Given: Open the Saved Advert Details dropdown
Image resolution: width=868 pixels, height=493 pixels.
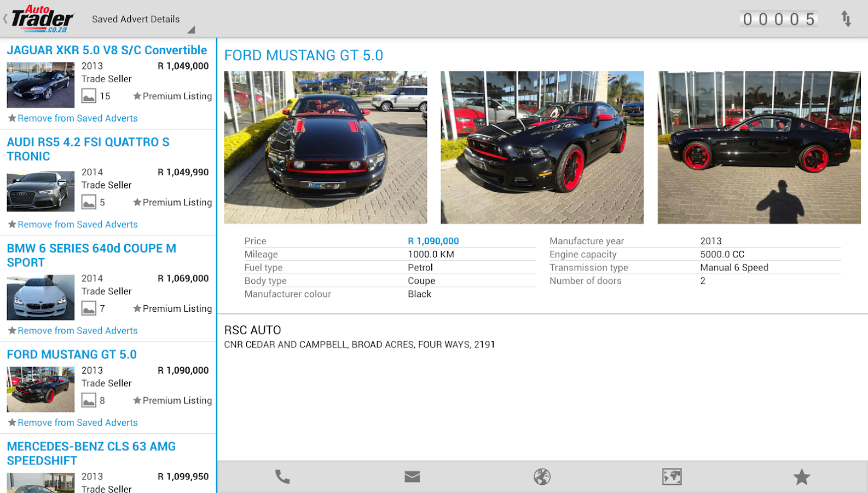Looking at the screenshot, I should coord(143,20).
